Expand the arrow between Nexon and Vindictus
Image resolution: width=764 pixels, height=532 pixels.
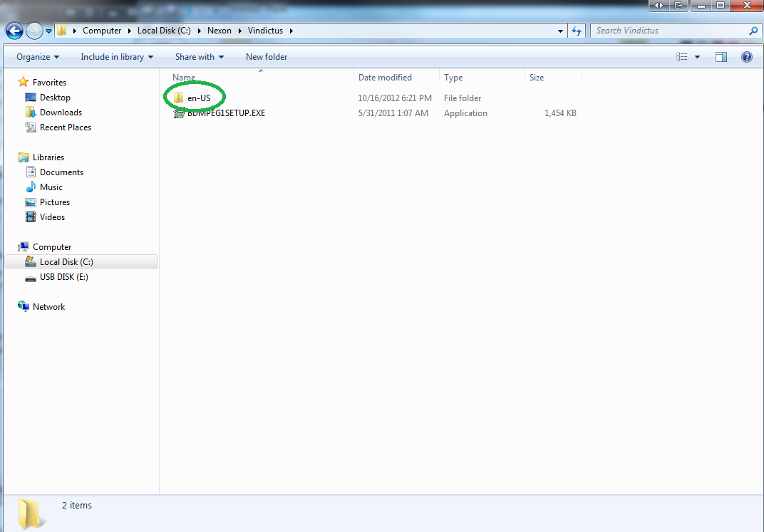[239, 31]
